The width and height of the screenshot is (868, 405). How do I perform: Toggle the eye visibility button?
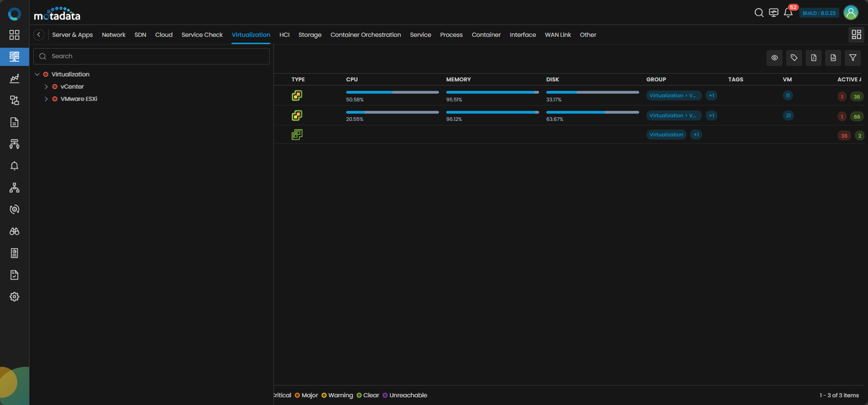click(774, 58)
